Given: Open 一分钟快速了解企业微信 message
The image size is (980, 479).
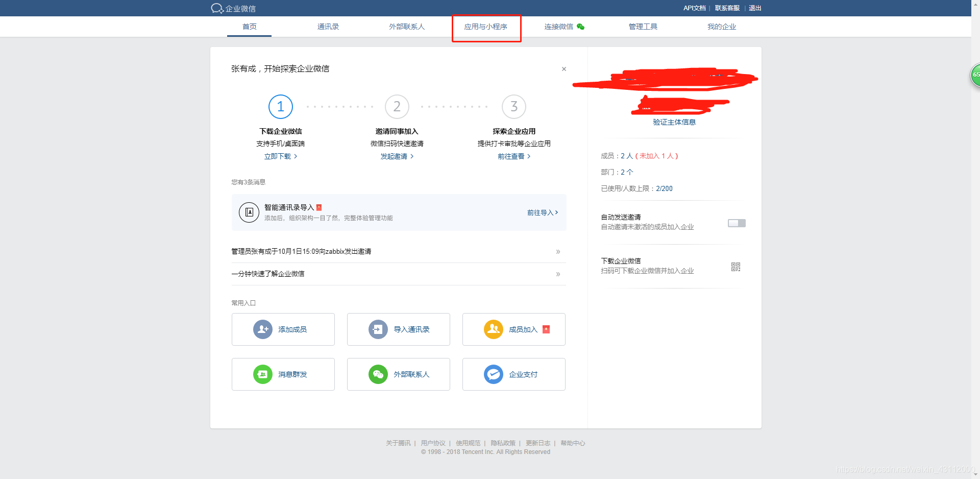Looking at the screenshot, I should [x=268, y=274].
